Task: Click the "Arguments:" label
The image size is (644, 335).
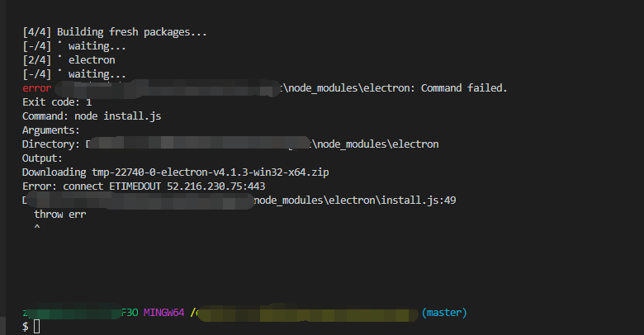Action: pyautogui.click(x=51, y=130)
